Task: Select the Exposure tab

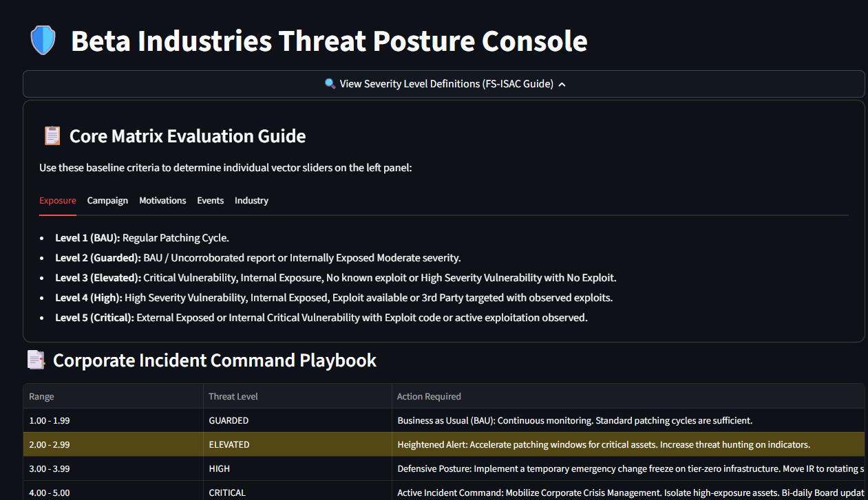Action: pyautogui.click(x=58, y=200)
